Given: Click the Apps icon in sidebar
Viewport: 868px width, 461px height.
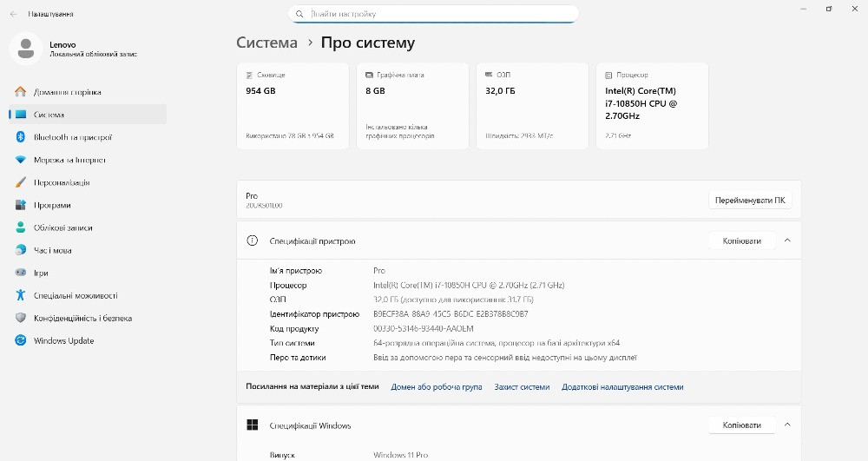Looking at the screenshot, I should click(x=21, y=205).
